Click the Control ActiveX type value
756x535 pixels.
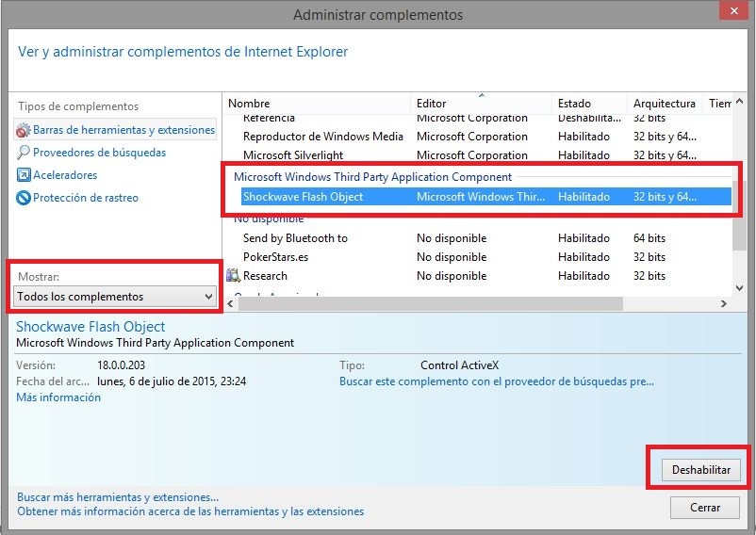(x=459, y=365)
